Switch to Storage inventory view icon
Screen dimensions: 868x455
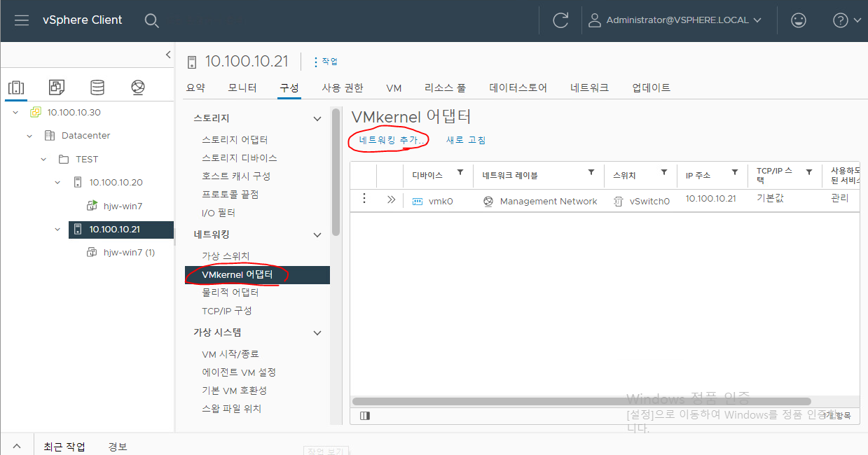(97, 87)
